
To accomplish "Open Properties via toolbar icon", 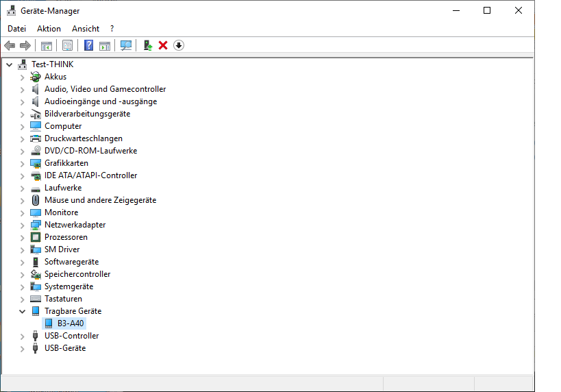I will pos(67,45).
